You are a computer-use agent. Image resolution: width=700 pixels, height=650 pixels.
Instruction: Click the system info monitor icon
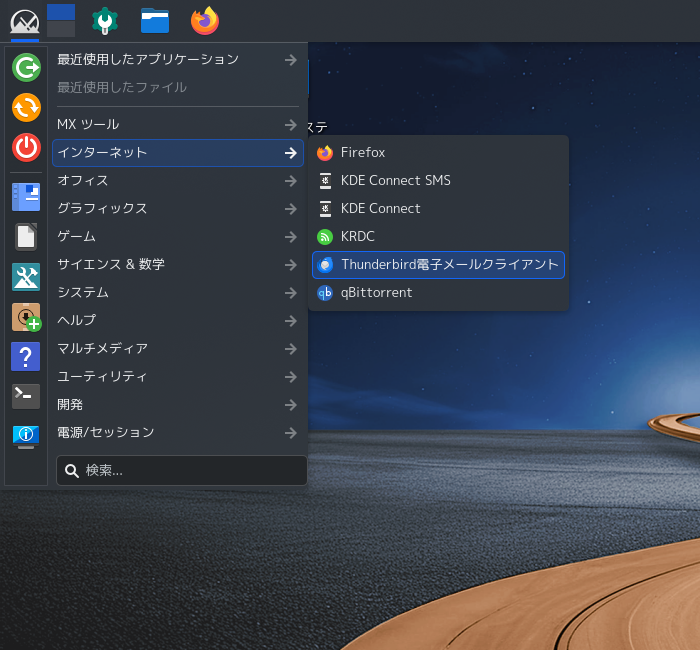(26, 437)
